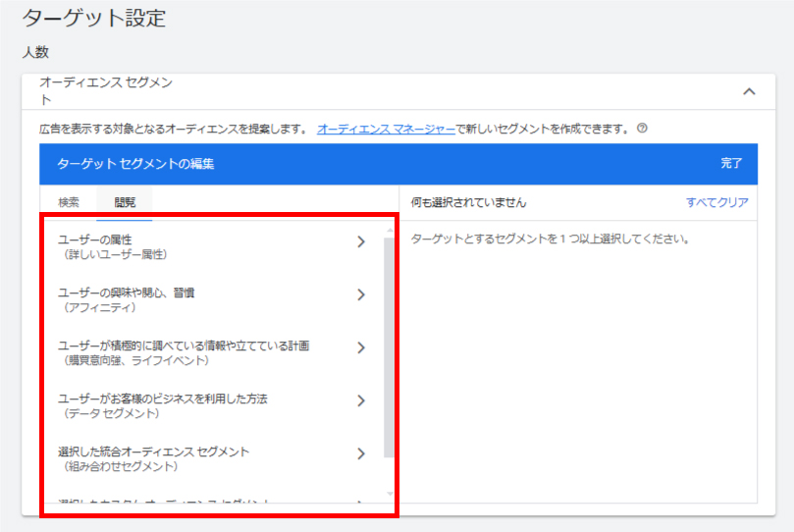Switch to the 検索 tab
This screenshot has width=794, height=532.
pos(69,202)
